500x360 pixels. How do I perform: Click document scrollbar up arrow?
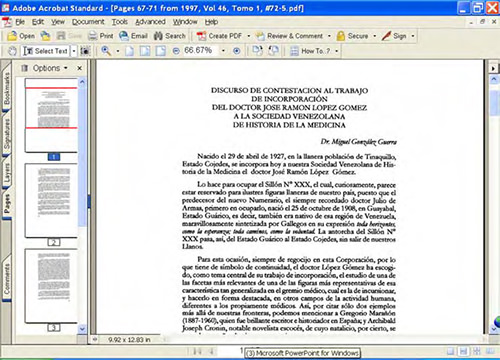tap(494, 79)
